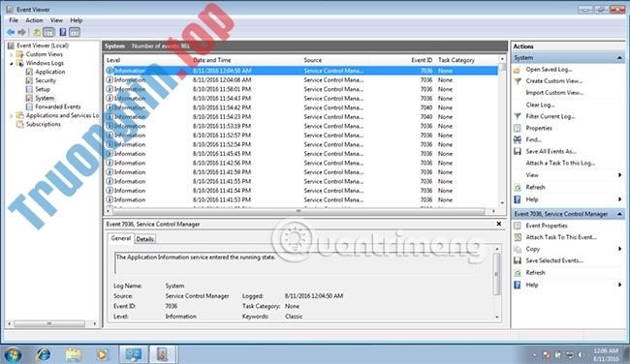Select event logged 8/10/2016 11:58:01 PM
This screenshot has width=630, height=364.
click(x=301, y=89)
